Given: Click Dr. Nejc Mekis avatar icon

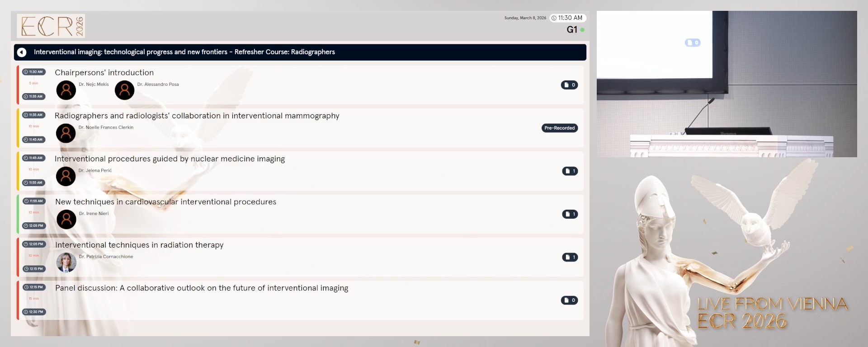Looking at the screenshot, I should pos(66,90).
